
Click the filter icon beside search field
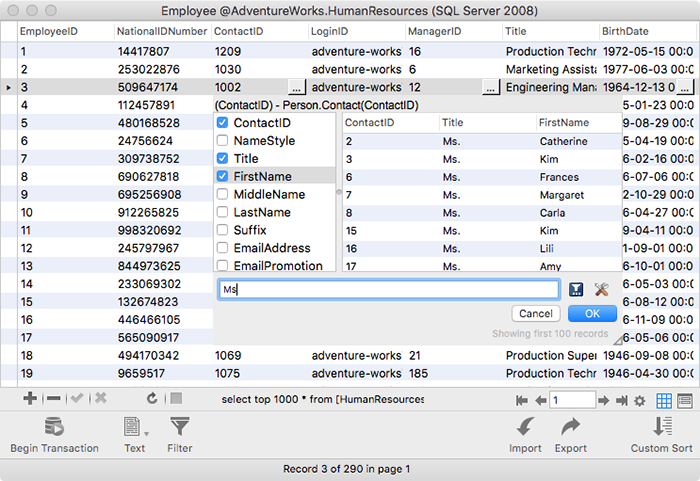coord(577,289)
